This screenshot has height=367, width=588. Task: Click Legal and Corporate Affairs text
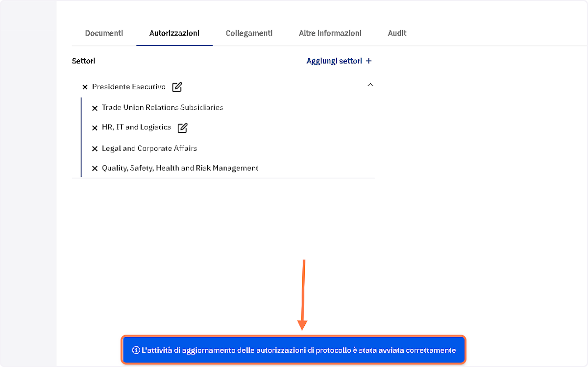[149, 148]
